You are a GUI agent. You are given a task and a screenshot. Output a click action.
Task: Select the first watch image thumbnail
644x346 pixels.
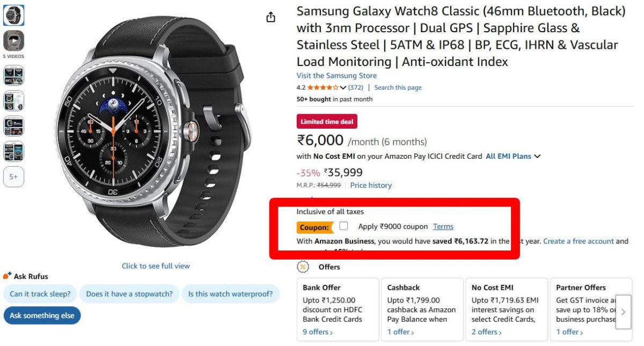[x=13, y=15]
